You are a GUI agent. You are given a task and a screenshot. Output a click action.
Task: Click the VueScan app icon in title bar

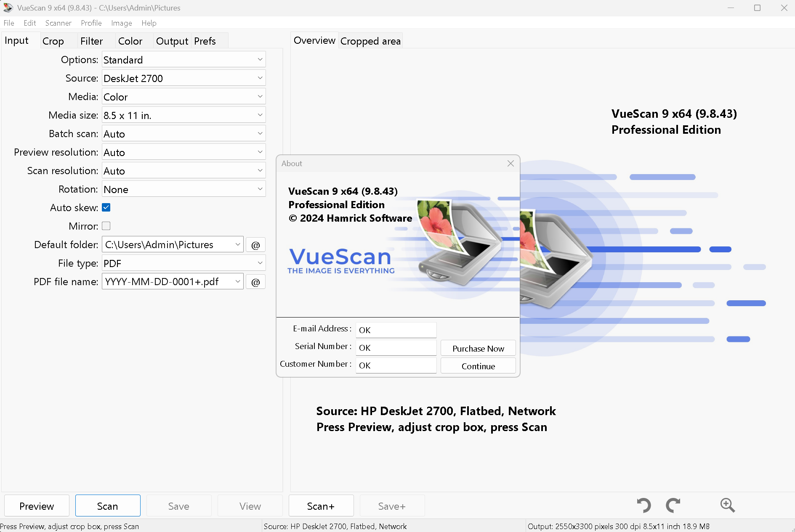[x=8, y=8]
